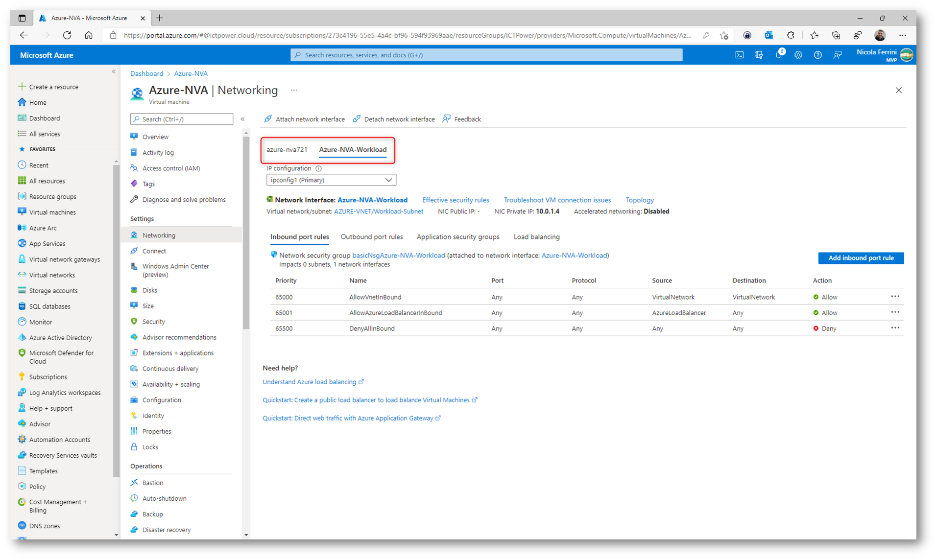Image resolution: width=937 pixels, height=560 pixels.
Task: Open Quickstart public load balancer link
Action: 370,400
